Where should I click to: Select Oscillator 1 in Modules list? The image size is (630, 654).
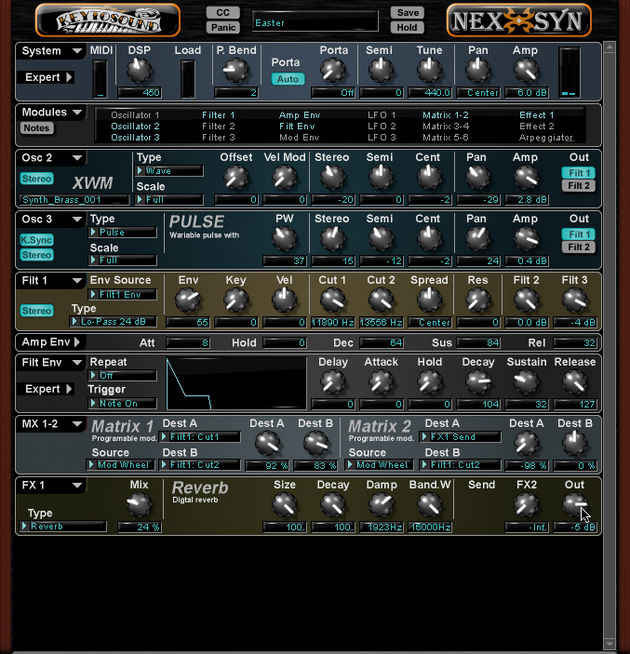click(x=135, y=115)
